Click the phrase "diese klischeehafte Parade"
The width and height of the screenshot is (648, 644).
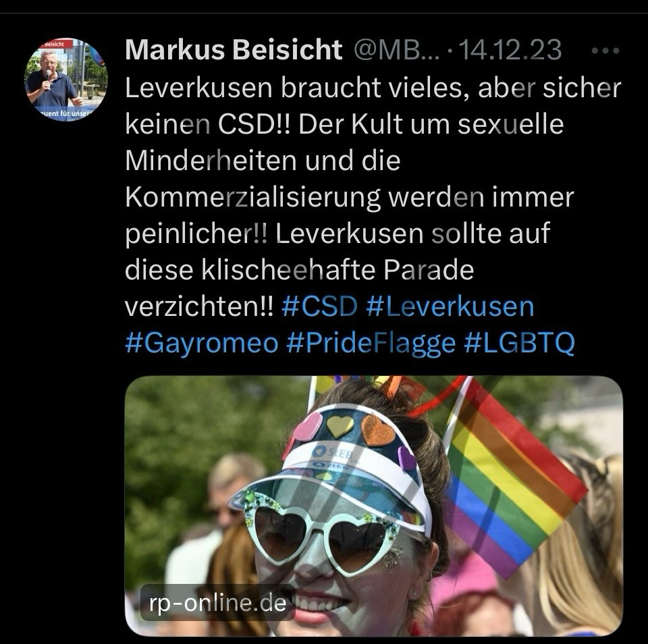[299, 270]
